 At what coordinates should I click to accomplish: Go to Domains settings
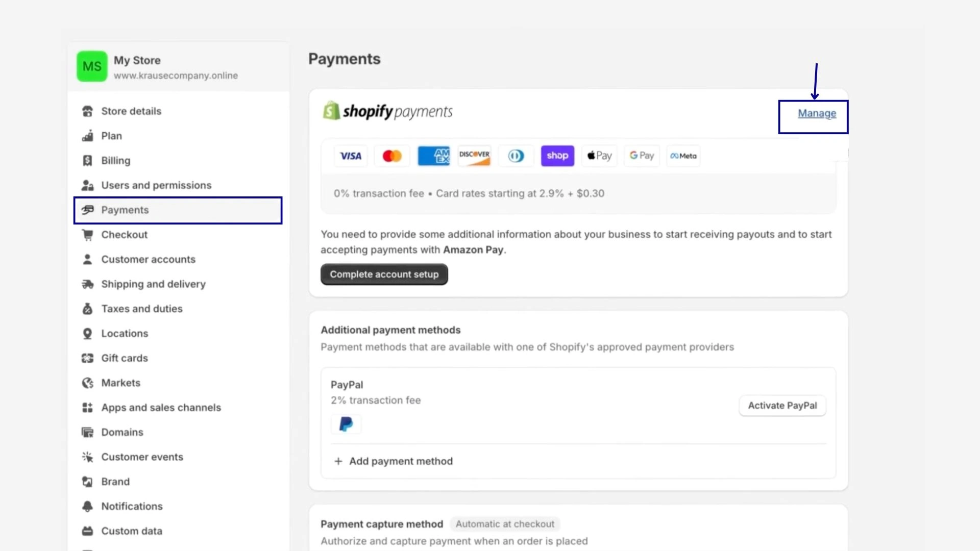(122, 432)
